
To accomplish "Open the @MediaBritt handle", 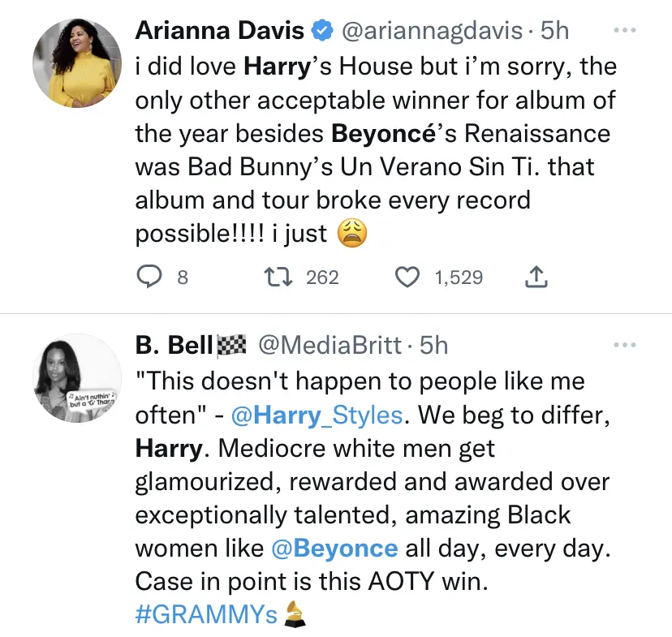I will (329, 346).
